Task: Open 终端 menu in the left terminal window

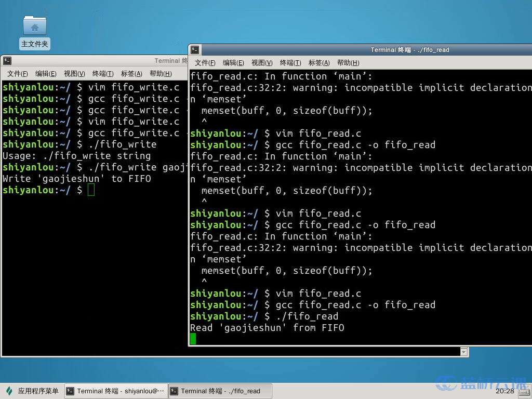Action: point(103,74)
